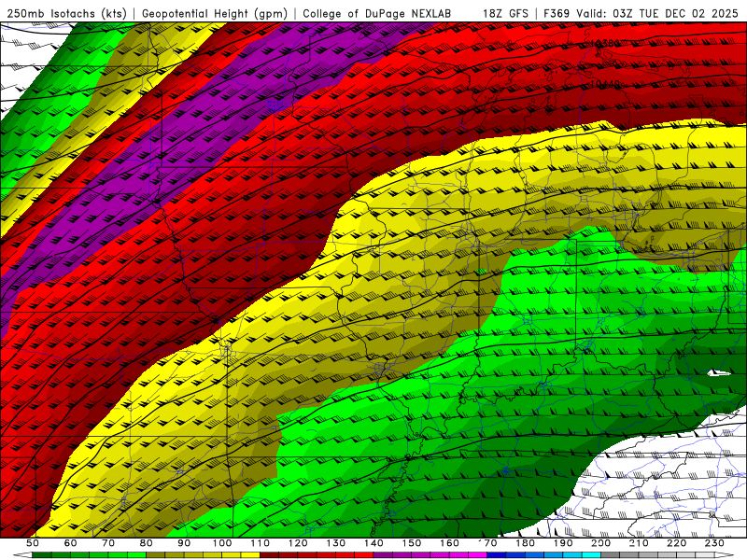
Task: Click the '190' value on the color scale
Action: (564, 543)
